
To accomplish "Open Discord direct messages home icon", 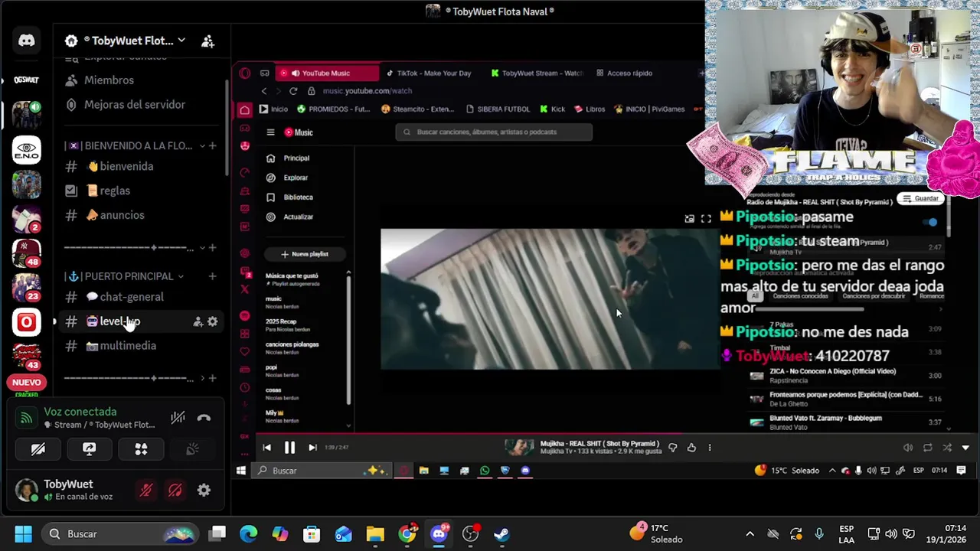I will [x=27, y=41].
